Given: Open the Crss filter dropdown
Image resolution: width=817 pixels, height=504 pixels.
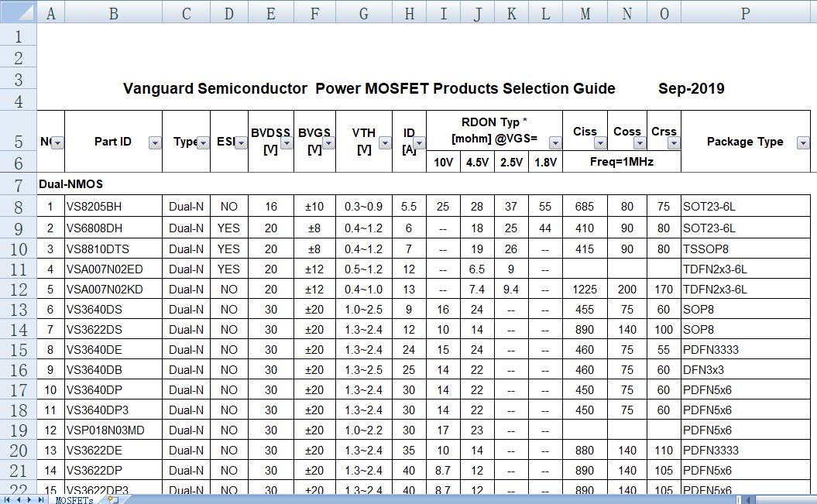Looking at the screenshot, I should pyautogui.click(x=675, y=142).
